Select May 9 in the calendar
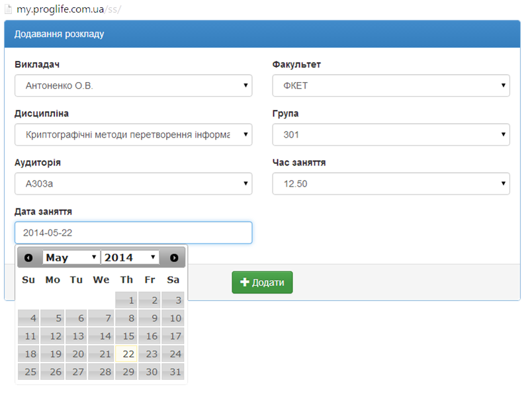 pos(150,318)
